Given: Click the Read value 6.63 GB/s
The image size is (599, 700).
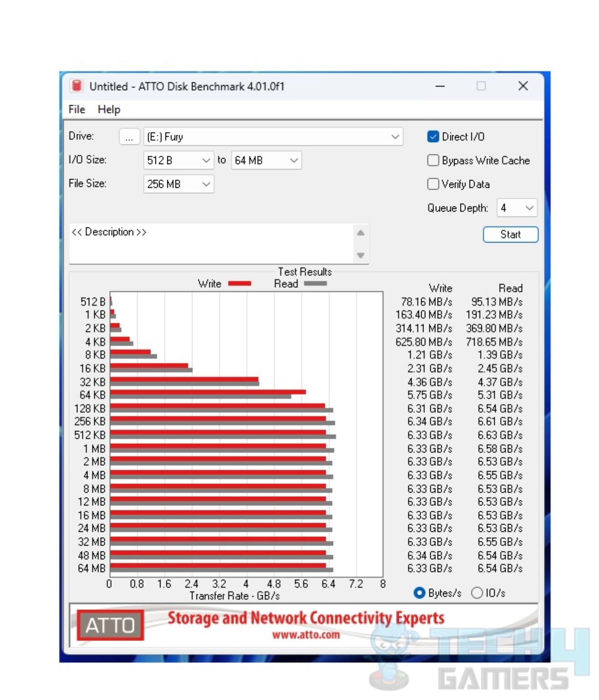Looking at the screenshot, I should pos(500,435).
